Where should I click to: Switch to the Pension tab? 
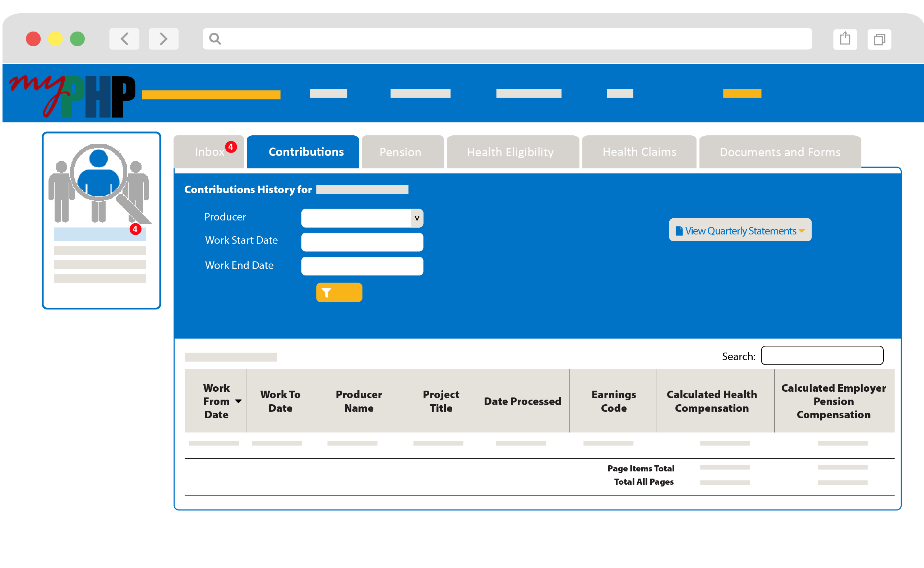(x=400, y=152)
